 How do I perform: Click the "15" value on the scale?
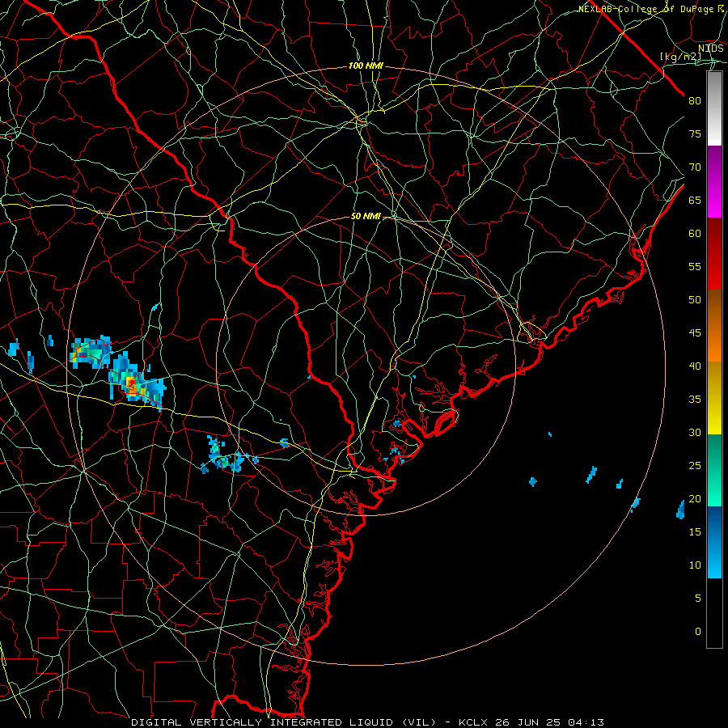coord(695,532)
